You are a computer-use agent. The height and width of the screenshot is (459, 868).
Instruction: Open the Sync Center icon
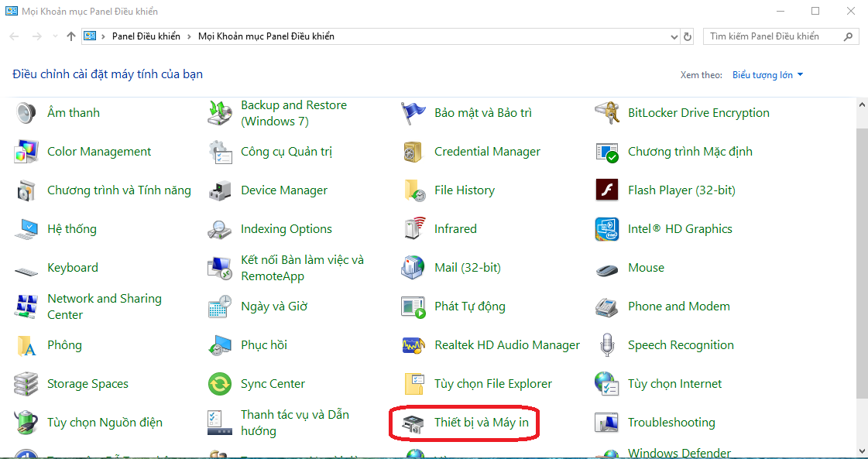point(220,384)
